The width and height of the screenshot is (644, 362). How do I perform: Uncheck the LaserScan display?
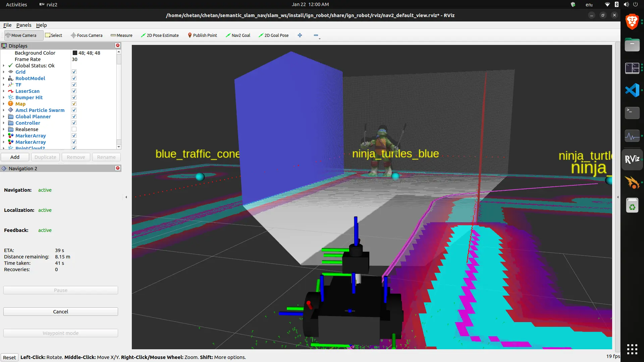pyautogui.click(x=74, y=91)
